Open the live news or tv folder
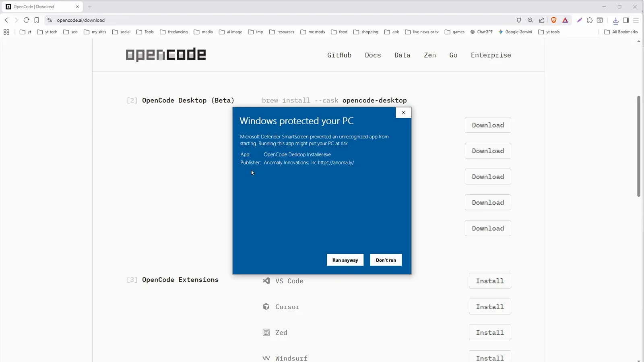 [x=422, y=32]
